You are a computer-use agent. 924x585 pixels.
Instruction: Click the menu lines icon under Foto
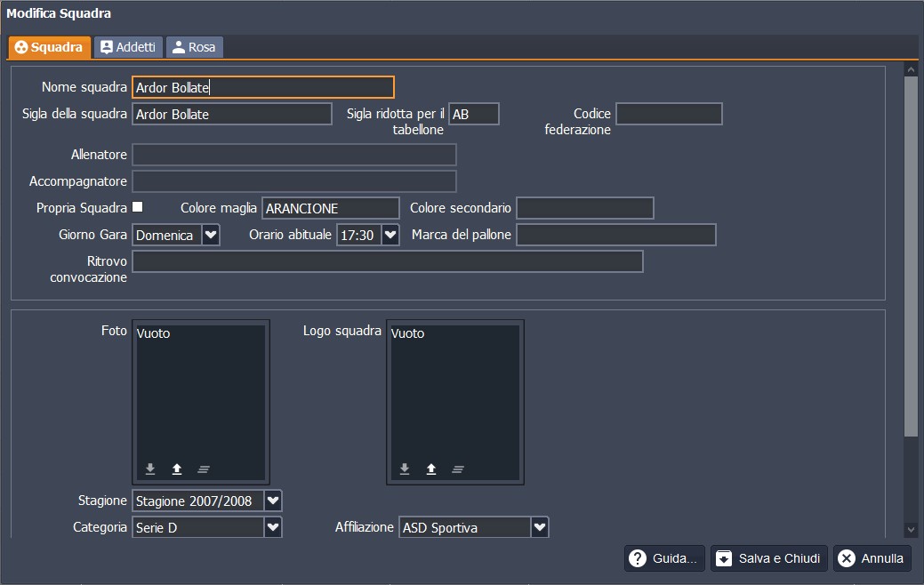[204, 469]
